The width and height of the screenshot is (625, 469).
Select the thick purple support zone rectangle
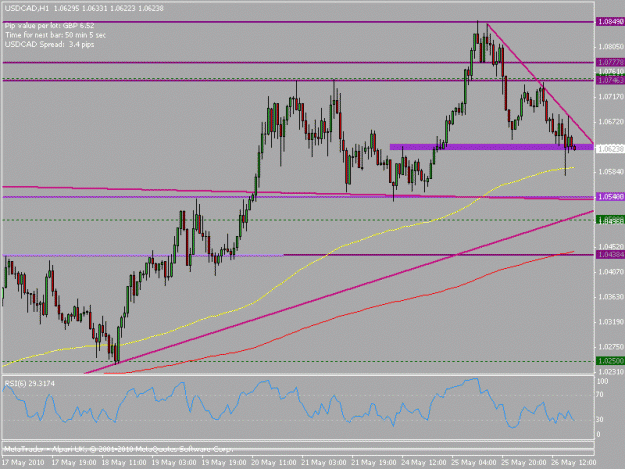click(491, 147)
